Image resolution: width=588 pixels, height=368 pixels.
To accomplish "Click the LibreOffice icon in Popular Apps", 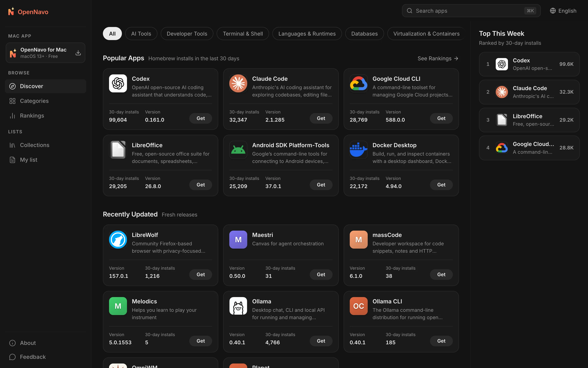I will tap(118, 150).
